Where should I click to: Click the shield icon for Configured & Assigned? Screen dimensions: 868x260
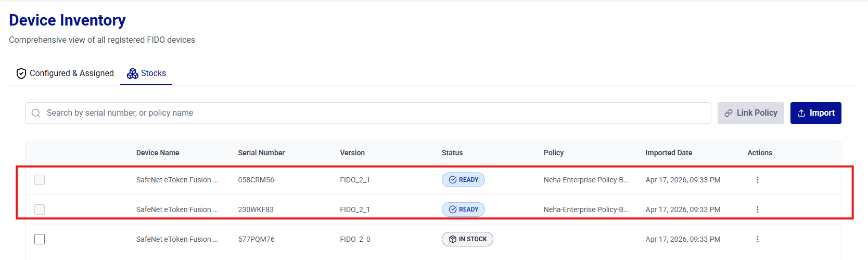point(21,73)
